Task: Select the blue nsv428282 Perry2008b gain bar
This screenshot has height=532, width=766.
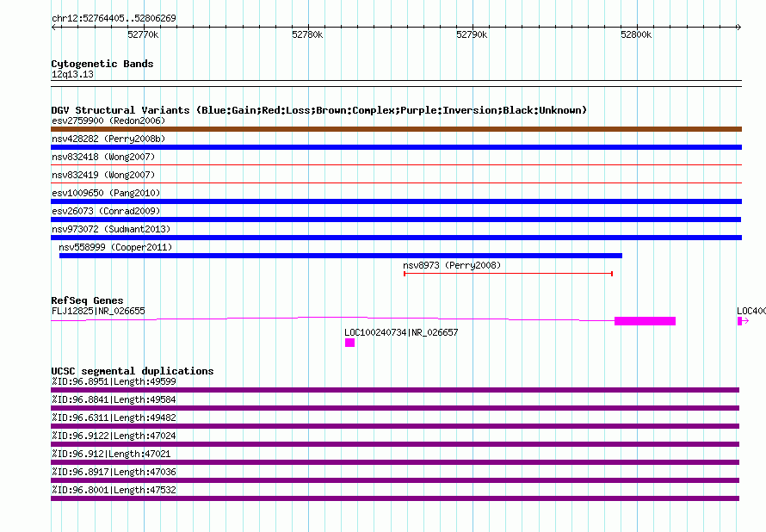Action: (396, 147)
